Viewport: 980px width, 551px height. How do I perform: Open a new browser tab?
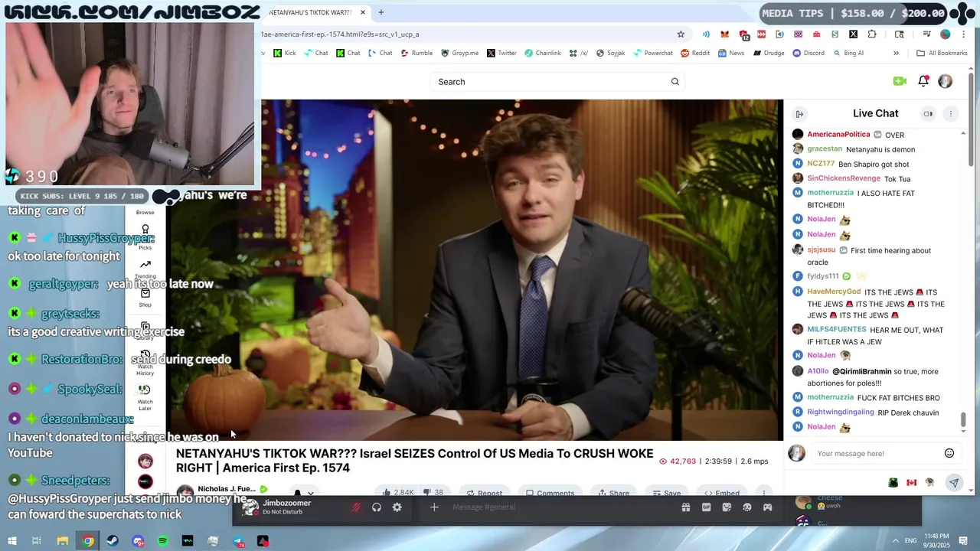click(x=381, y=12)
